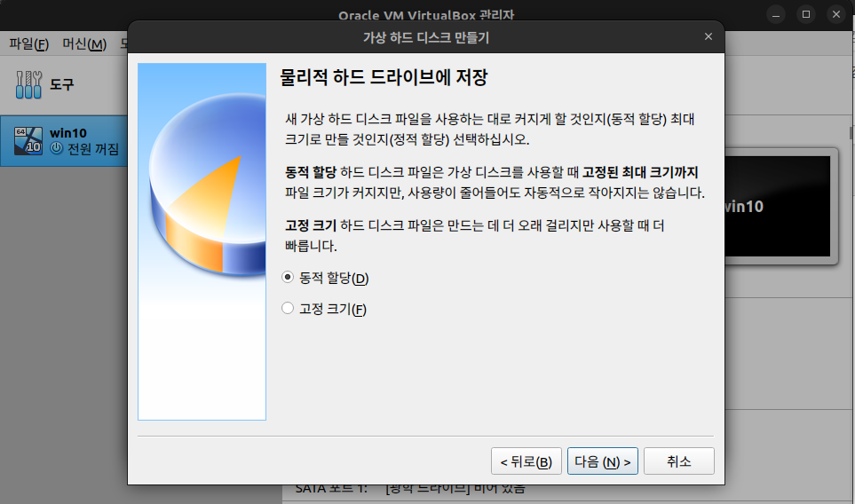The image size is (855, 504).
Task: Click the win10 name in the machine list
Action: point(68,133)
